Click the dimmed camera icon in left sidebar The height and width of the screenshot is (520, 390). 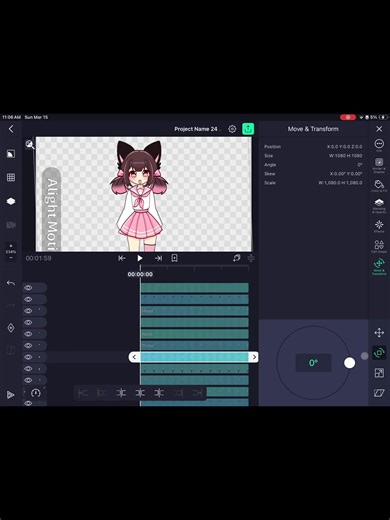point(11,225)
